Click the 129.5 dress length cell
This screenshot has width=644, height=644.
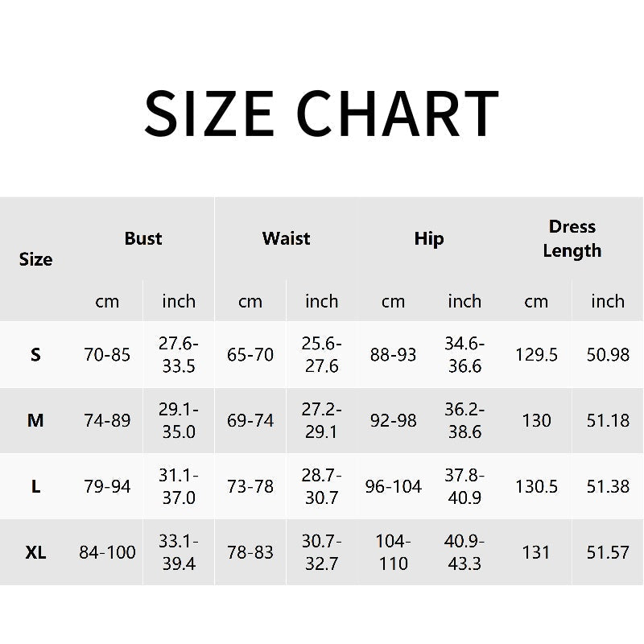(536, 354)
